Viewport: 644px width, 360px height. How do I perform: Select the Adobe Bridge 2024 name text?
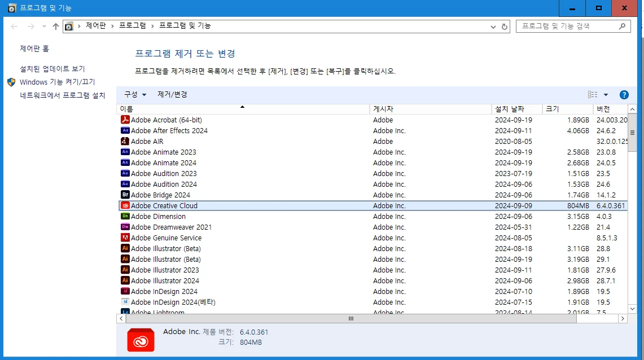161,195
